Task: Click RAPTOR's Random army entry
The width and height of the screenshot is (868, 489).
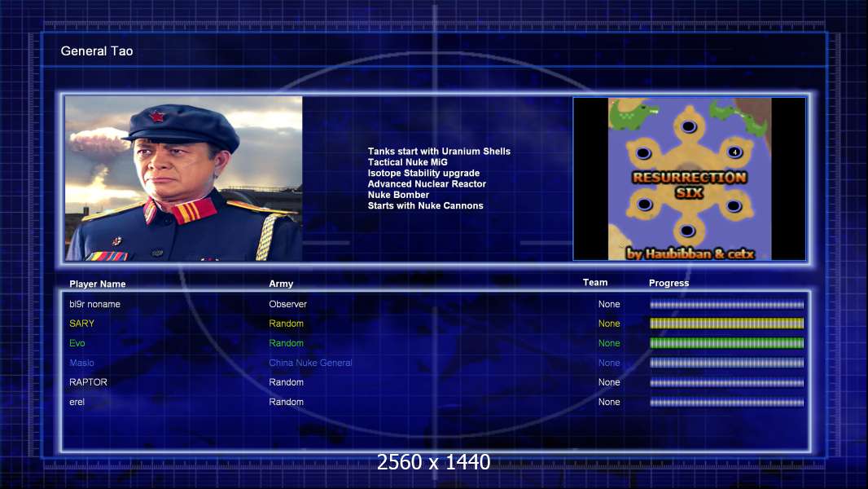Action: [x=286, y=382]
